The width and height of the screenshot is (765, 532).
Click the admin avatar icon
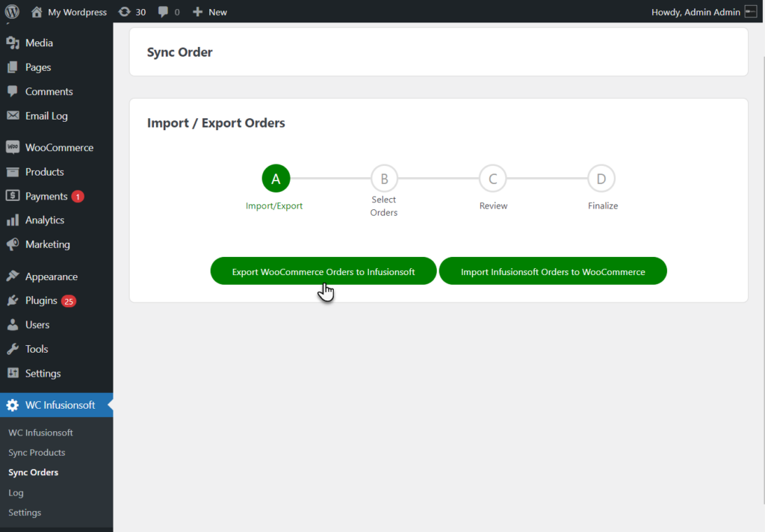click(751, 12)
